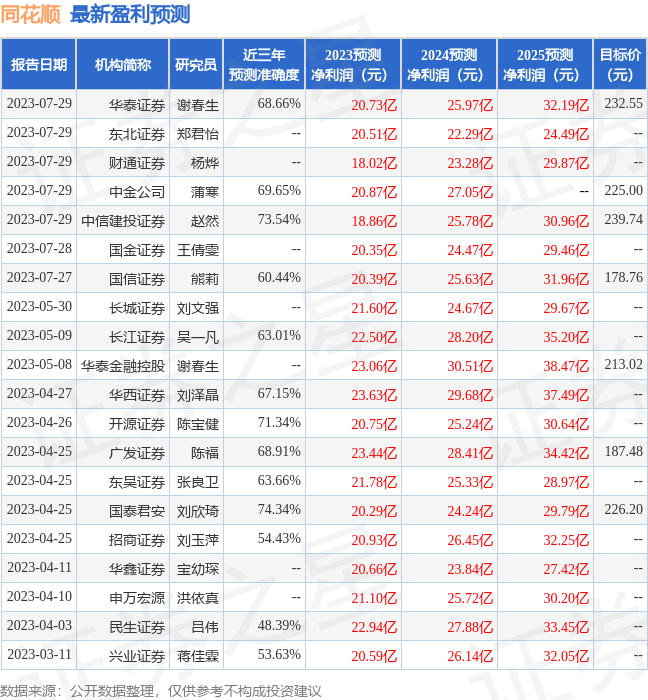Image resolution: width=648 pixels, height=700 pixels.
Task: Click researcher name 杨烨
Action: [x=205, y=163]
